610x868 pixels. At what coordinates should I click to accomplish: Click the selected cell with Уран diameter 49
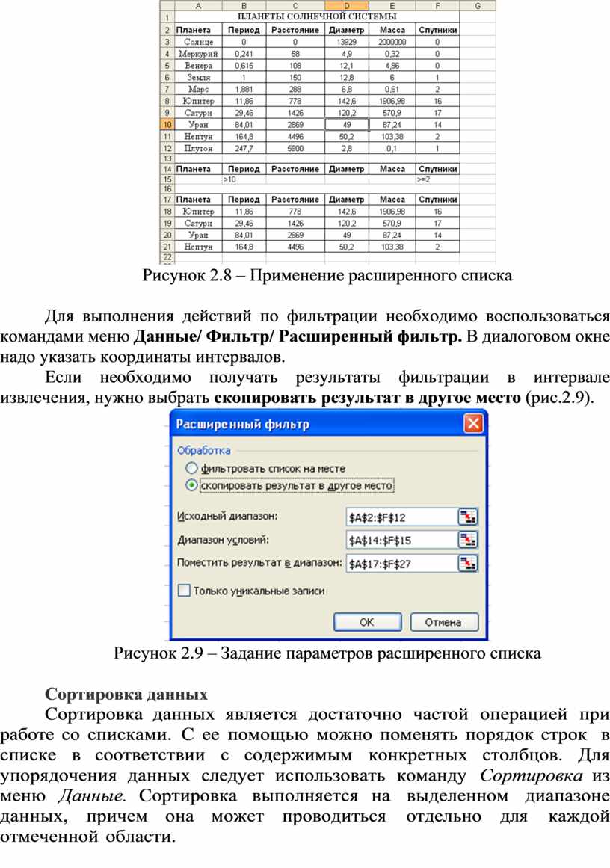346,125
